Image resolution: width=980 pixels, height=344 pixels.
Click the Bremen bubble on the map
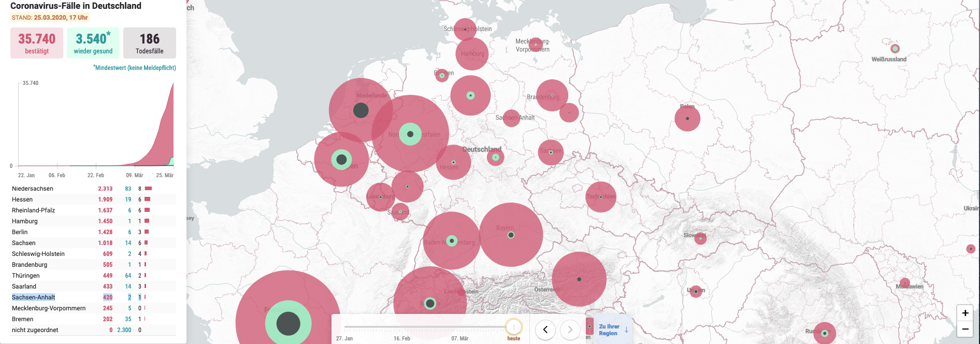(x=442, y=76)
